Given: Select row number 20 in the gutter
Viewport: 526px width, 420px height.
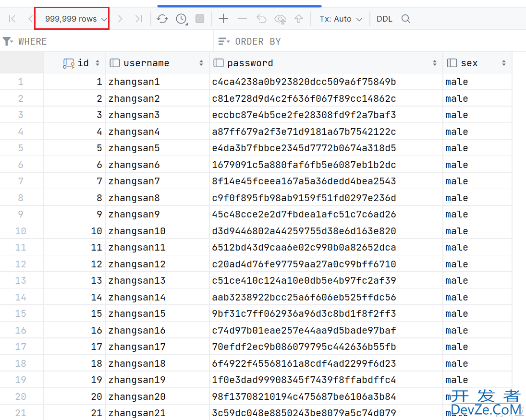Looking at the screenshot, I should click(21, 396).
